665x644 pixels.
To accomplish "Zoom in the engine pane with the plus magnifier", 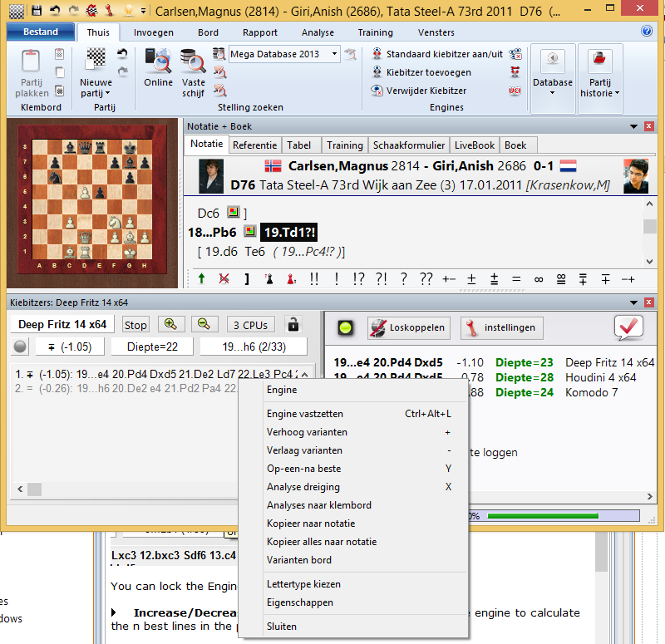I will (x=171, y=324).
